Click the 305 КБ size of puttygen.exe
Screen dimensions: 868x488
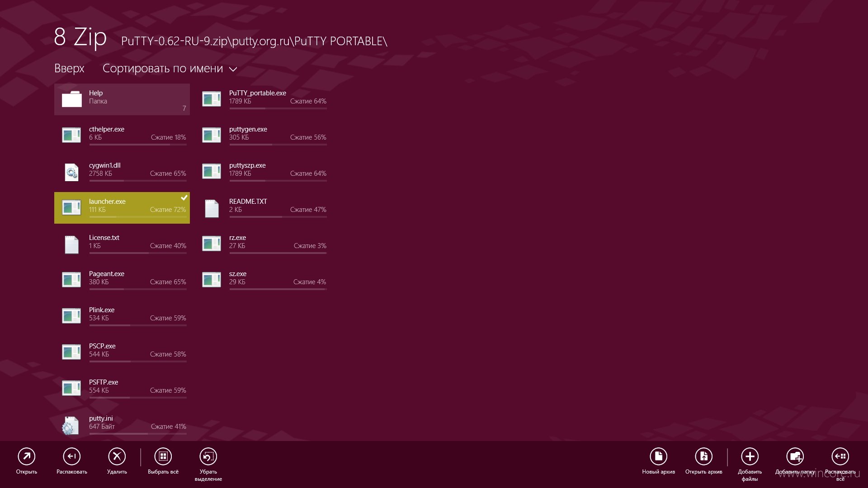point(239,137)
